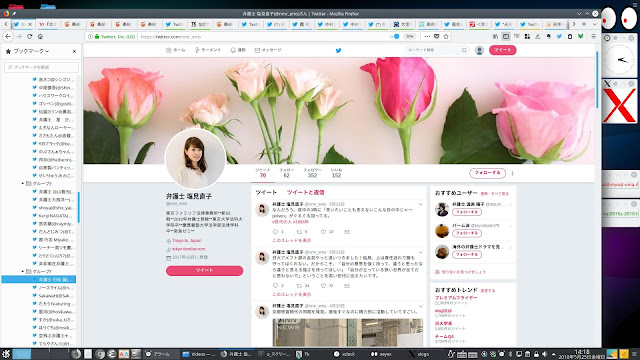Open the Videos window in taskbar
This screenshot has width=640, height=360.
pos(199,354)
